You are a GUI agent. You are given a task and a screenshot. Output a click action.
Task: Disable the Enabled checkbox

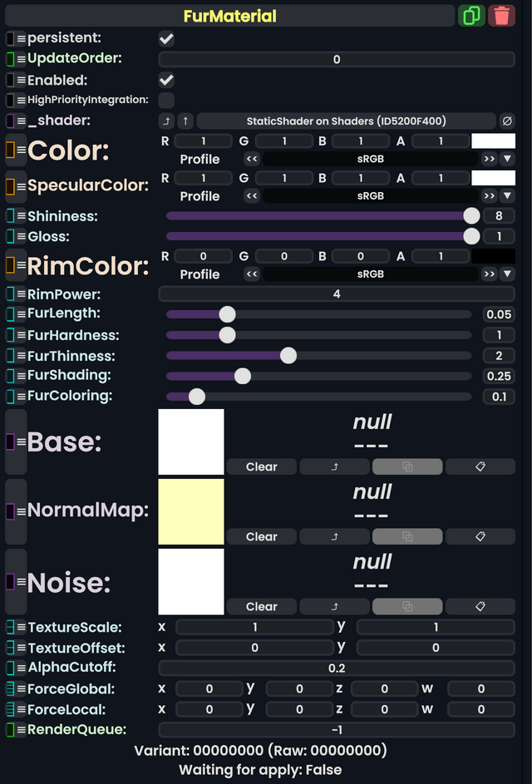165,80
